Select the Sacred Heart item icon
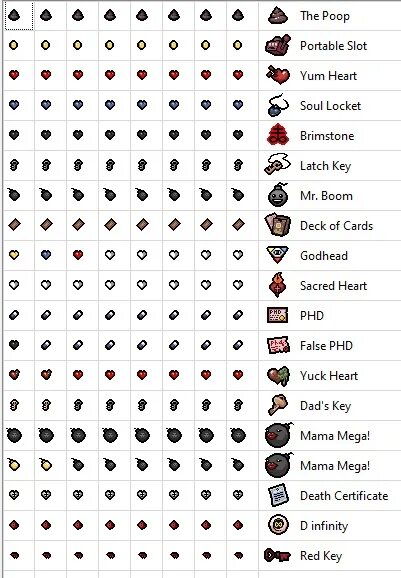Viewport: 401px width, 578px height. click(278, 285)
